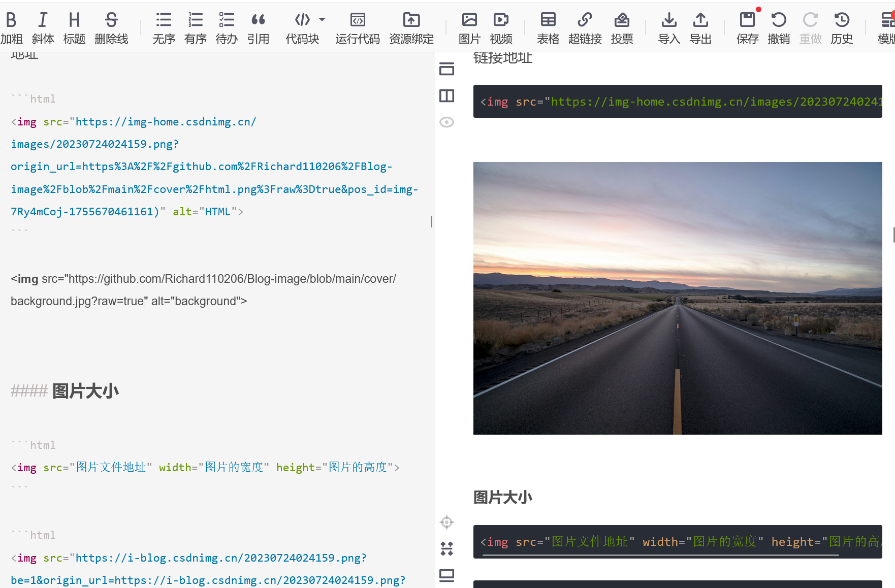Viewport: 895px width, 588px height.
Task: Open the code block language dropdown arrow
Action: (322, 19)
